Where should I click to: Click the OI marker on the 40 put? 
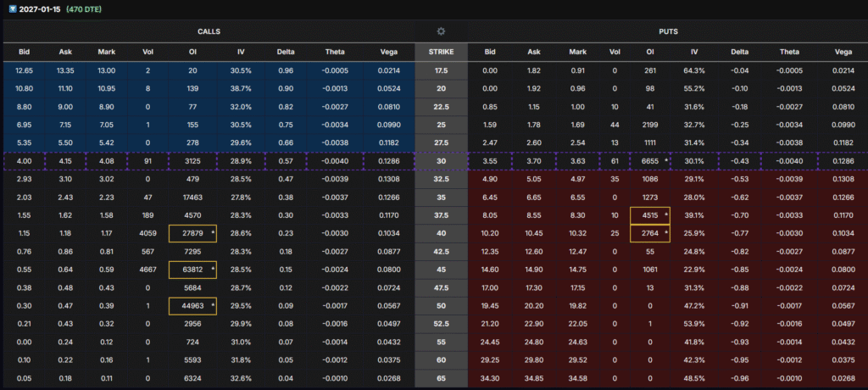666,231
